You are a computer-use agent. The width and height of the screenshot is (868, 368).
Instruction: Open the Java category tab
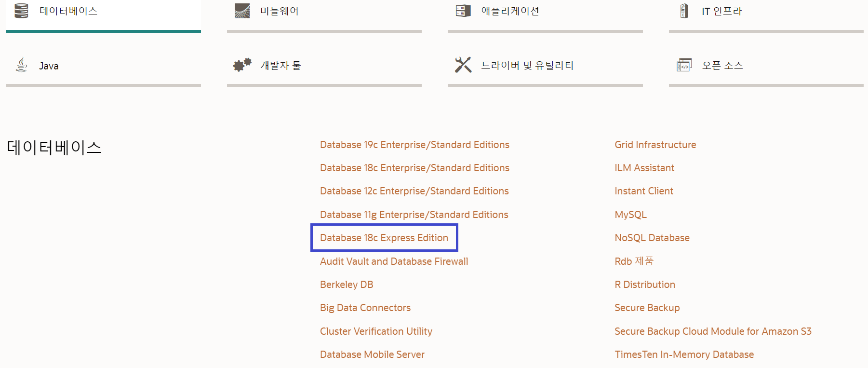click(x=103, y=66)
